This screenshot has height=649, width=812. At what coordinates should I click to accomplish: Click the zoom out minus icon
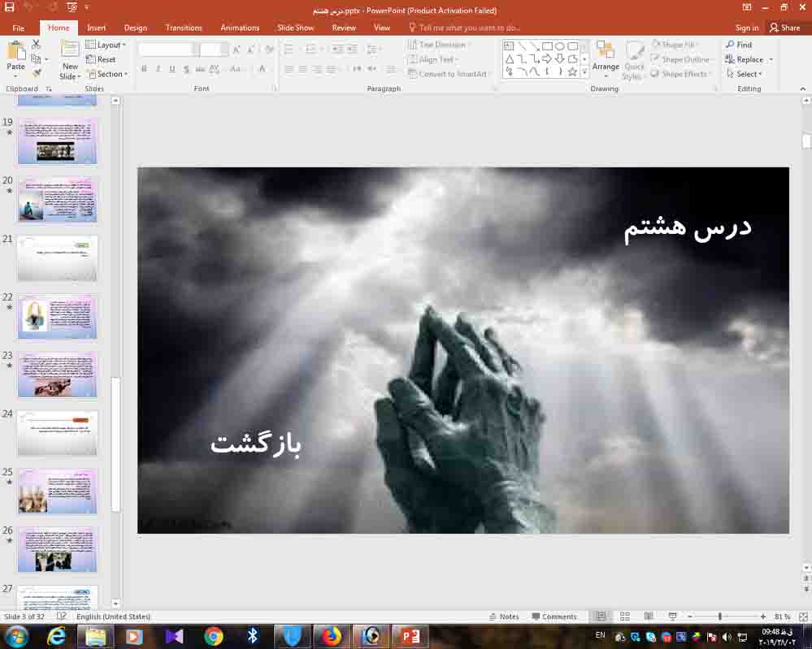[690, 617]
